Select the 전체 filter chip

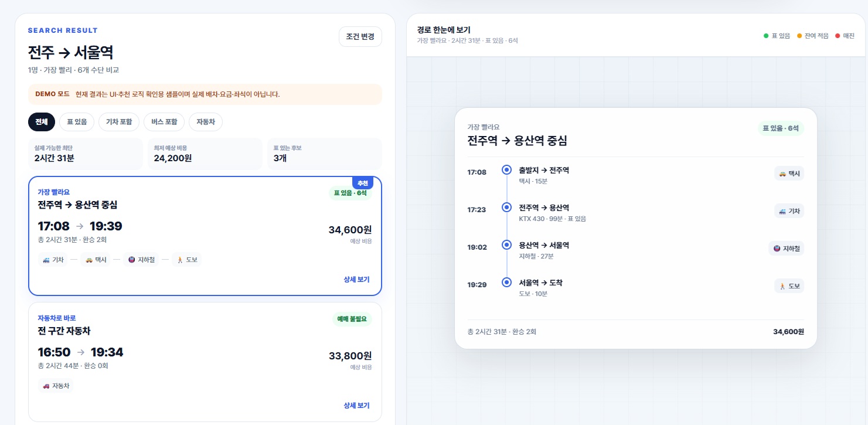tap(42, 122)
